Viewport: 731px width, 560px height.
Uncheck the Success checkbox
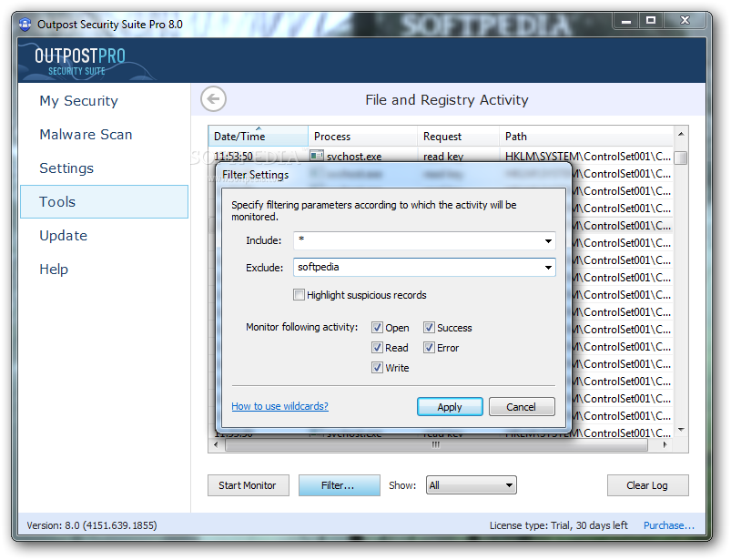click(429, 327)
